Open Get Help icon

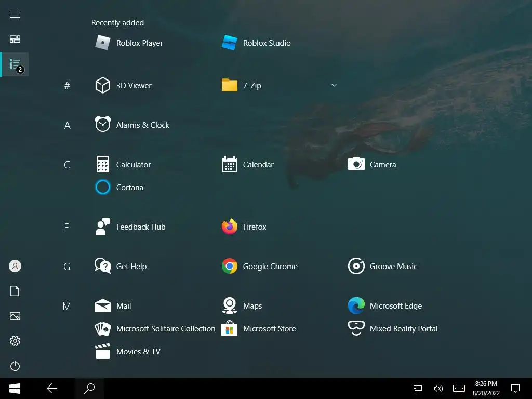coord(102,266)
